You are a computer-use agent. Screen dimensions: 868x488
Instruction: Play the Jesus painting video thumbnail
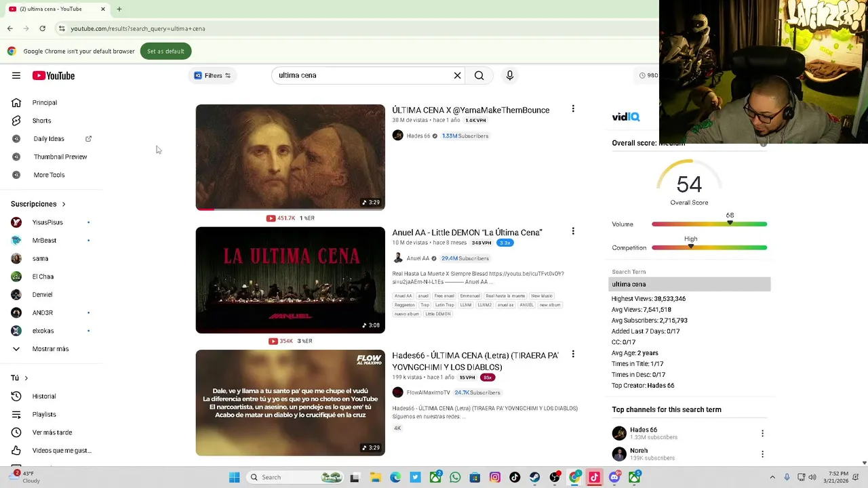tap(290, 157)
